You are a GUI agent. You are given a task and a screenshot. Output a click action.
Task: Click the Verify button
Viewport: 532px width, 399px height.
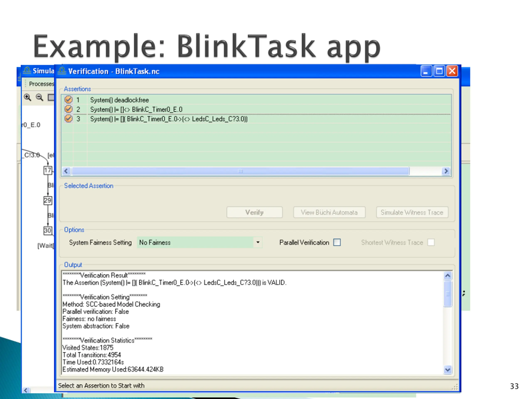254,212
